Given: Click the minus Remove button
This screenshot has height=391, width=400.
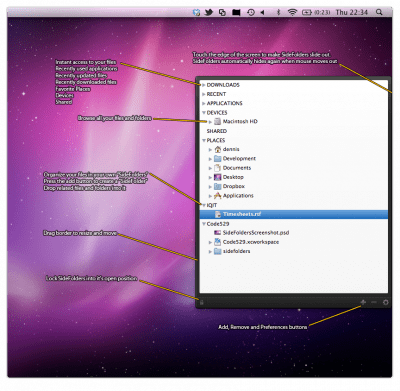Looking at the screenshot, I should (374, 302).
